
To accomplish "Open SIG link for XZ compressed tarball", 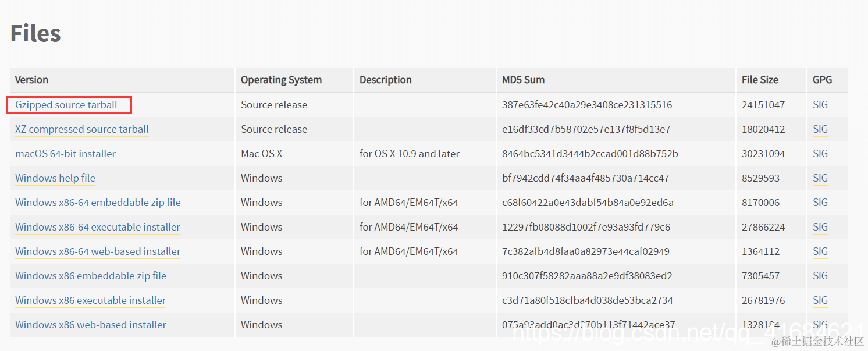I will point(820,129).
